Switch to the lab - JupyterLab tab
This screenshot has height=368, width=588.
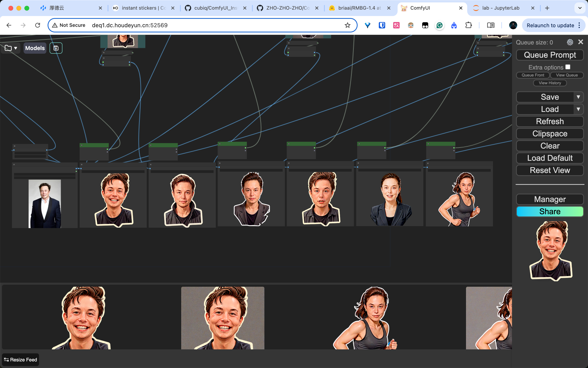501,8
